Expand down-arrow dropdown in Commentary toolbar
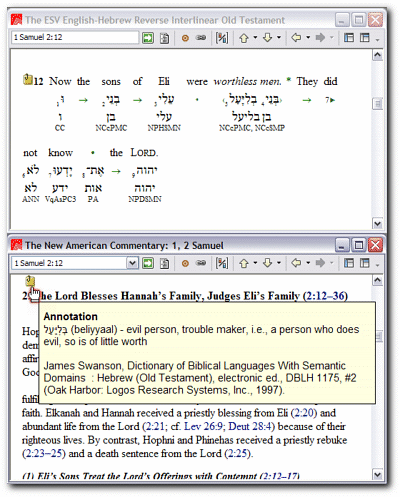Screen dimensions: 400x497 point(279,263)
